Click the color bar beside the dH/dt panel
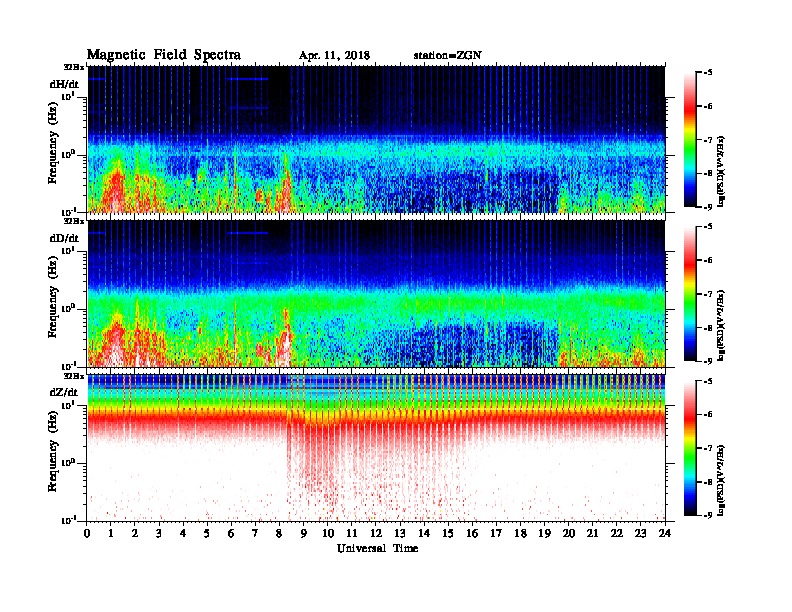Viewport: 792px width, 612px height. coord(690,140)
